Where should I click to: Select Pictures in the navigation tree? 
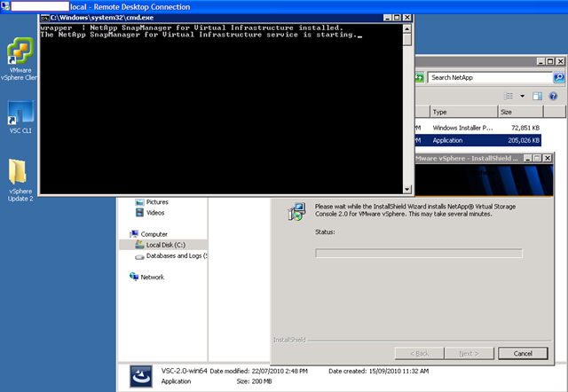click(157, 202)
